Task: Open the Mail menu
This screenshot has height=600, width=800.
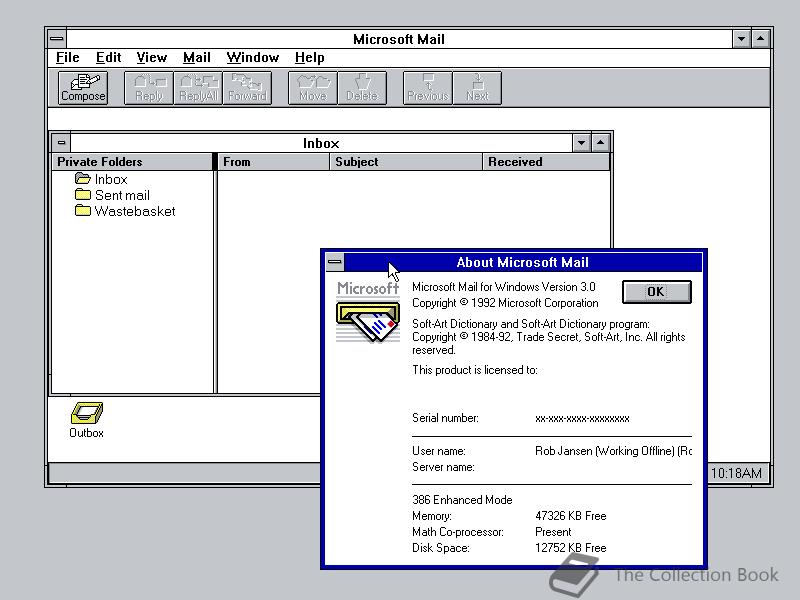Action: click(x=196, y=58)
